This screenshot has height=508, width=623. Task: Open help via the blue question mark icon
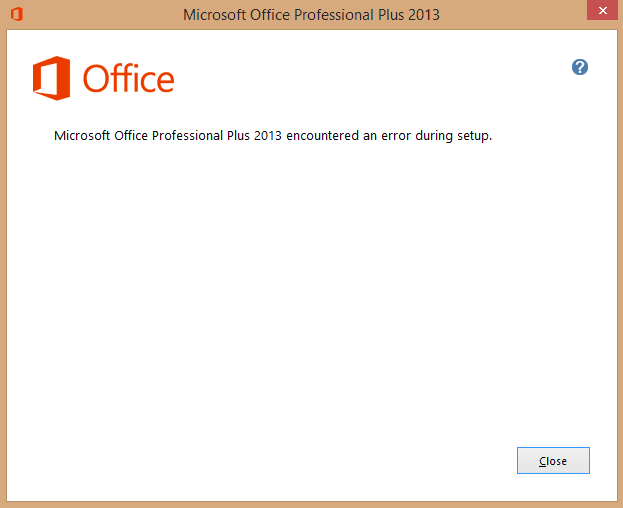click(580, 67)
